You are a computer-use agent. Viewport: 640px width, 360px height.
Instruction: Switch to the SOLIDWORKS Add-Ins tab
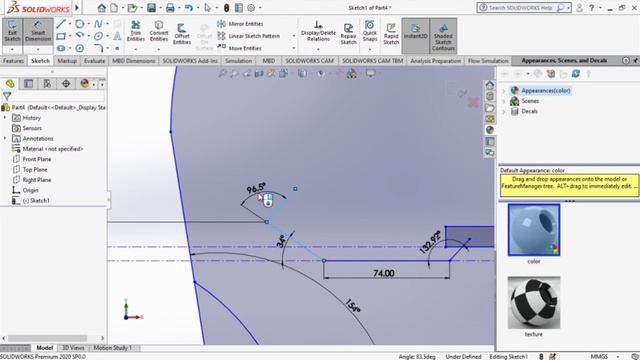(190, 60)
